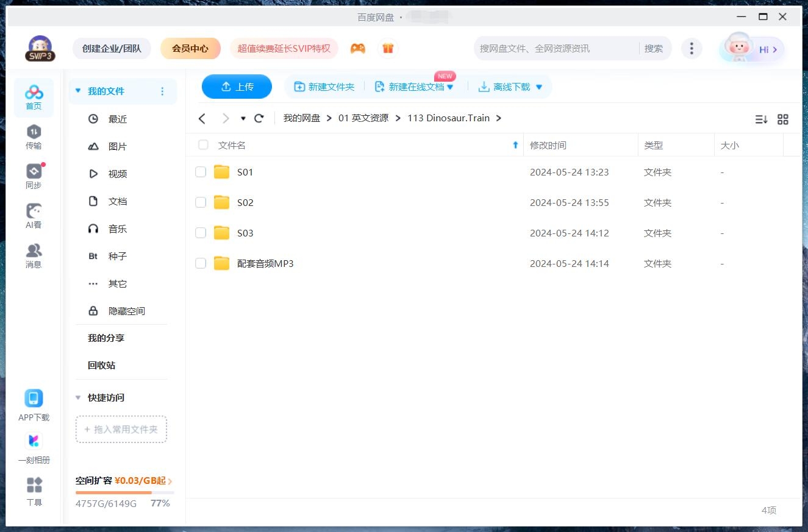This screenshot has height=532, width=808.
Task: Open the three-dot menu near the search bar
Action: click(x=692, y=48)
